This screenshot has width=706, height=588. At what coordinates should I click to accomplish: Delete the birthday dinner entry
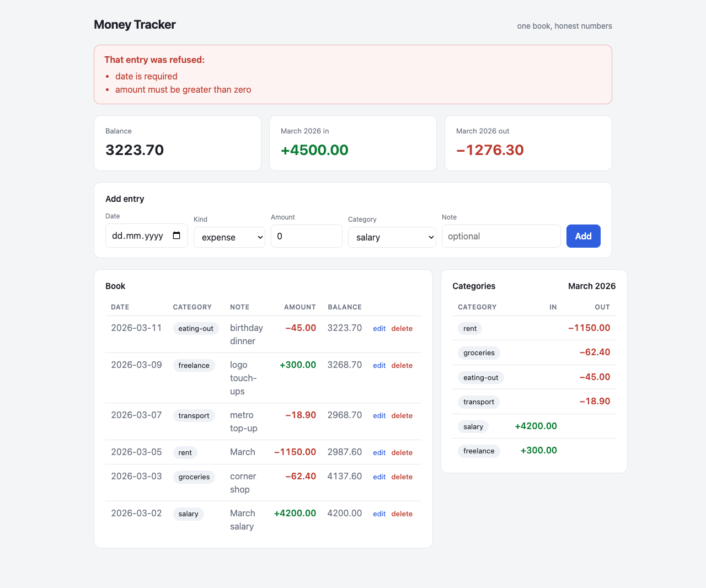click(402, 328)
